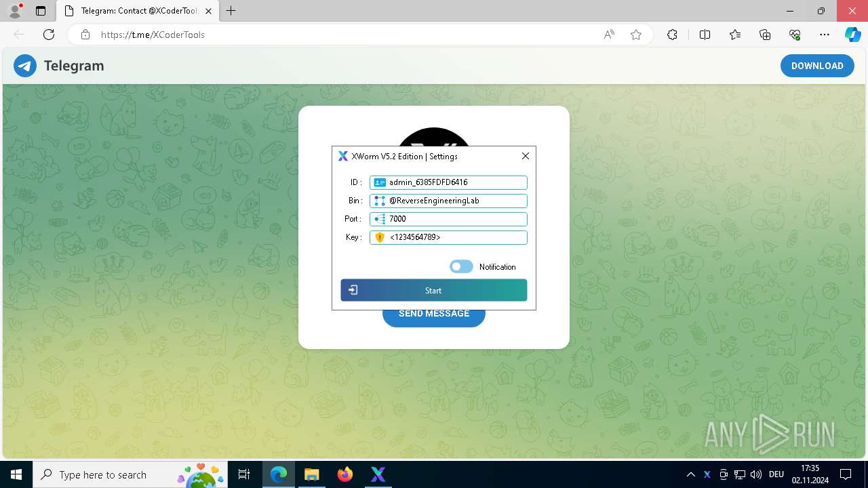Click the Telegram header text link
868x488 pixels.
point(74,66)
